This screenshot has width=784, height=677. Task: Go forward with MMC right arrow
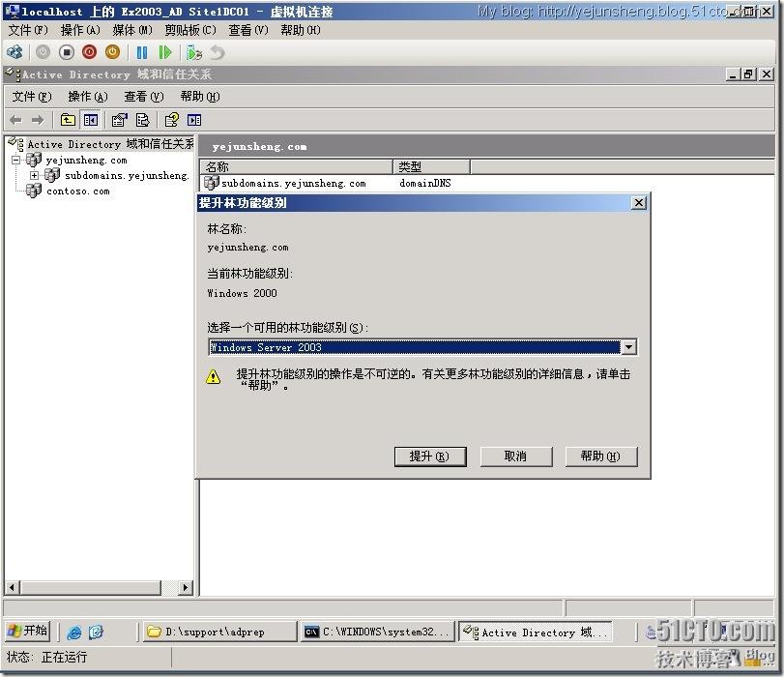38,120
